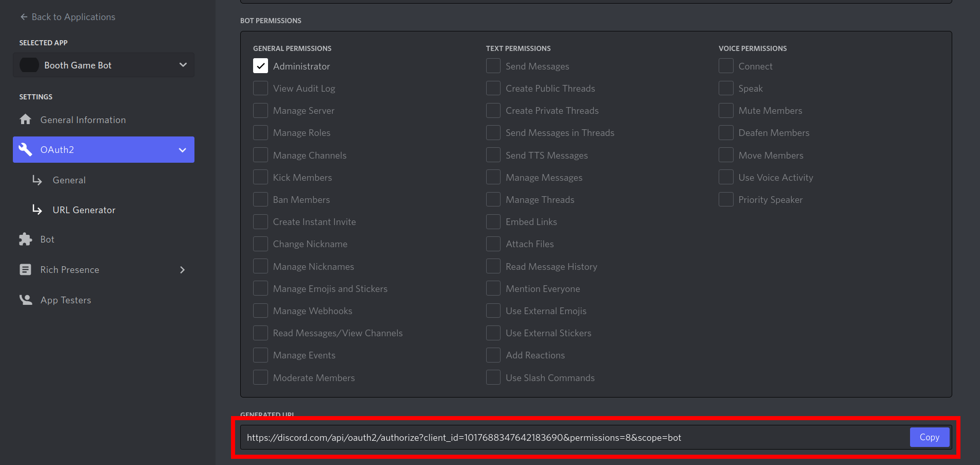
Task: Tick the Mention Everyone checkbox
Action: coord(493,288)
